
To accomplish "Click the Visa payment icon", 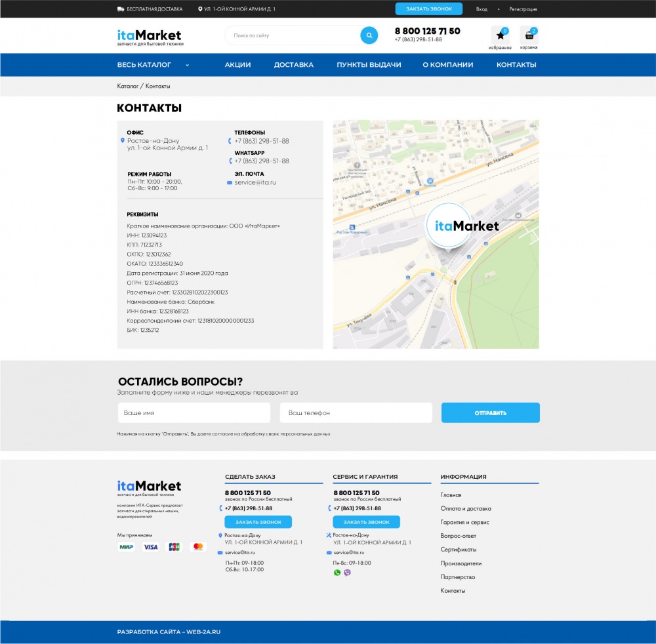I will pyautogui.click(x=151, y=547).
